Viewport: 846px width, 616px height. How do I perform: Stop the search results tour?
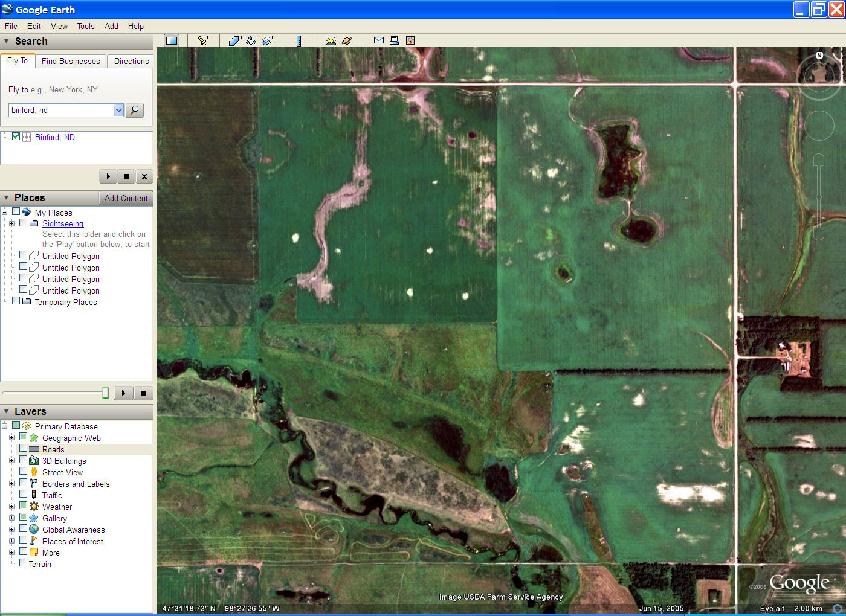coord(126,176)
